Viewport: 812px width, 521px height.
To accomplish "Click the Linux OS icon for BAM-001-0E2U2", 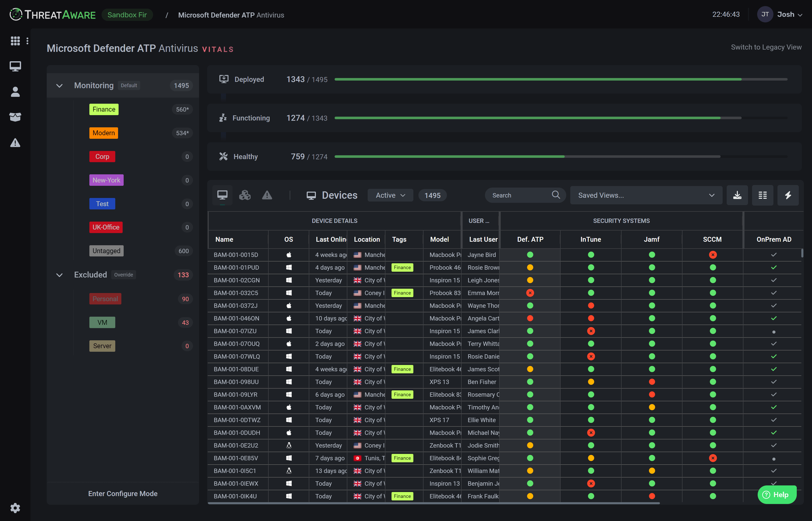I will (289, 445).
